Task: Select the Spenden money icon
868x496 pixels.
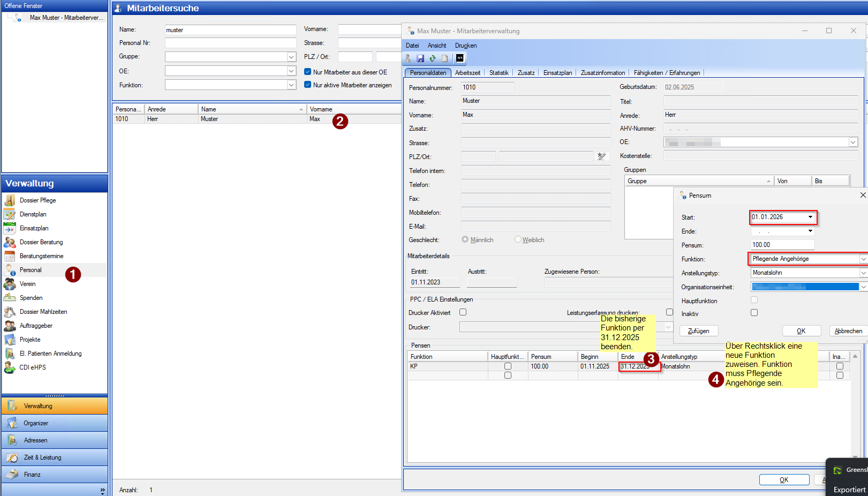Action: pyautogui.click(x=10, y=298)
